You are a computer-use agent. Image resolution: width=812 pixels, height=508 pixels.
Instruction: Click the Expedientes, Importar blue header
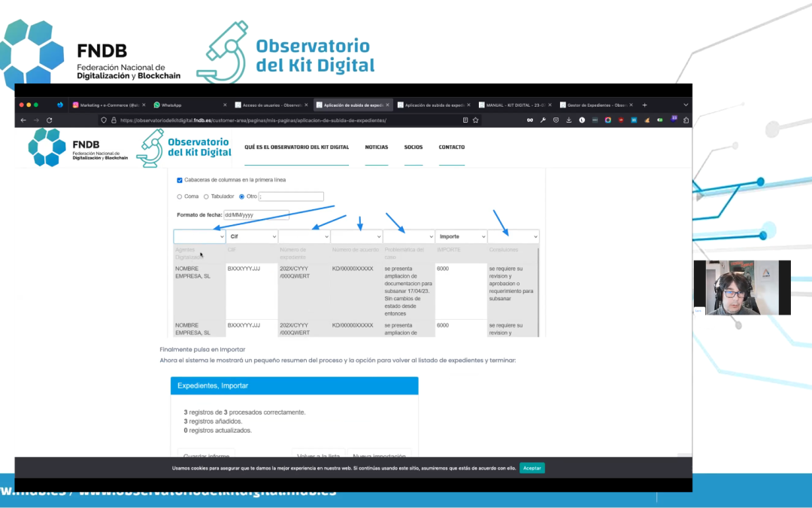coord(295,385)
